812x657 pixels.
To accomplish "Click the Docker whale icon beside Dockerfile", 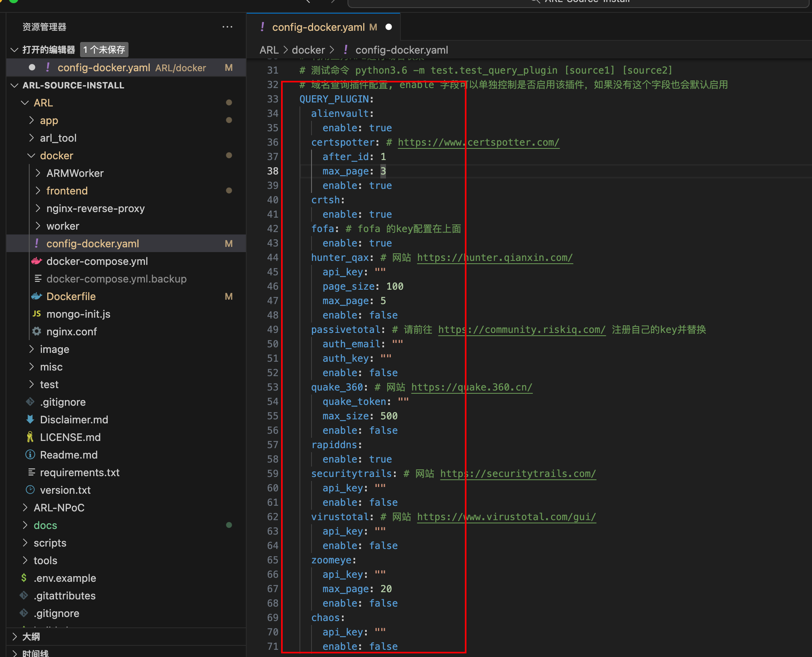I will 36,296.
